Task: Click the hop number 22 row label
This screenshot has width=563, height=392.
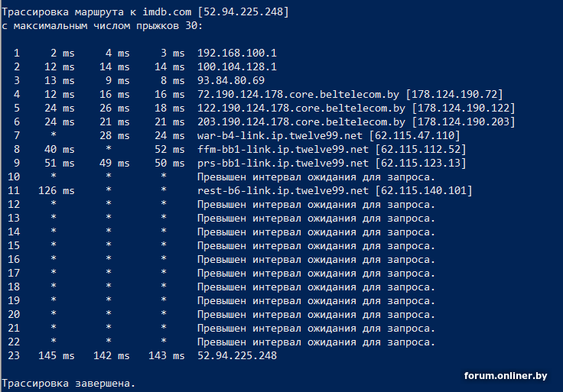Action: [x=14, y=342]
